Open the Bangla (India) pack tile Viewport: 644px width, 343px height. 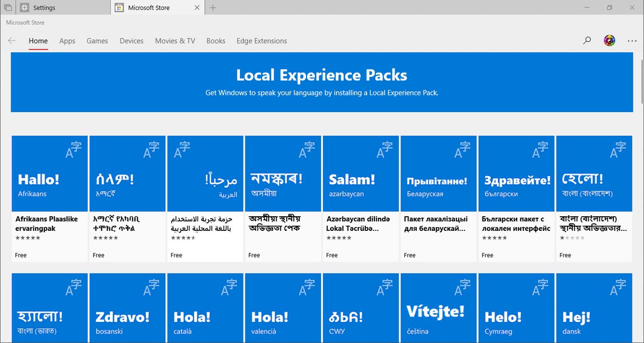pos(50,308)
